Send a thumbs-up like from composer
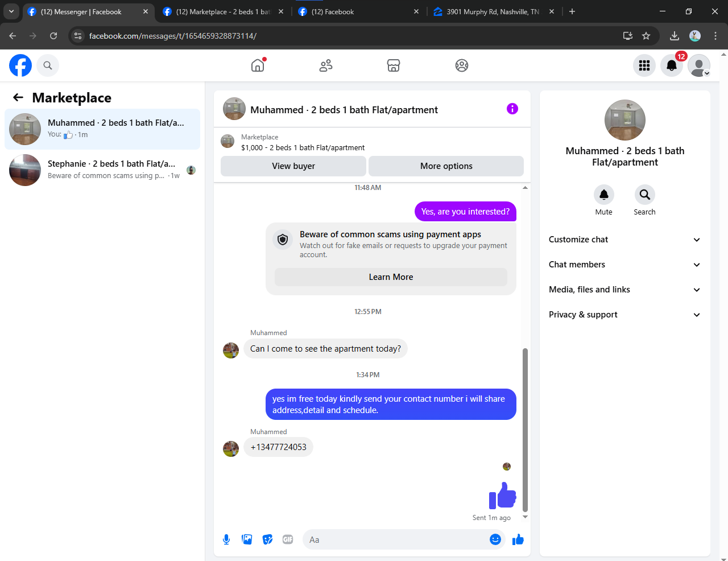Screen dimensions: 728x561 point(518,539)
